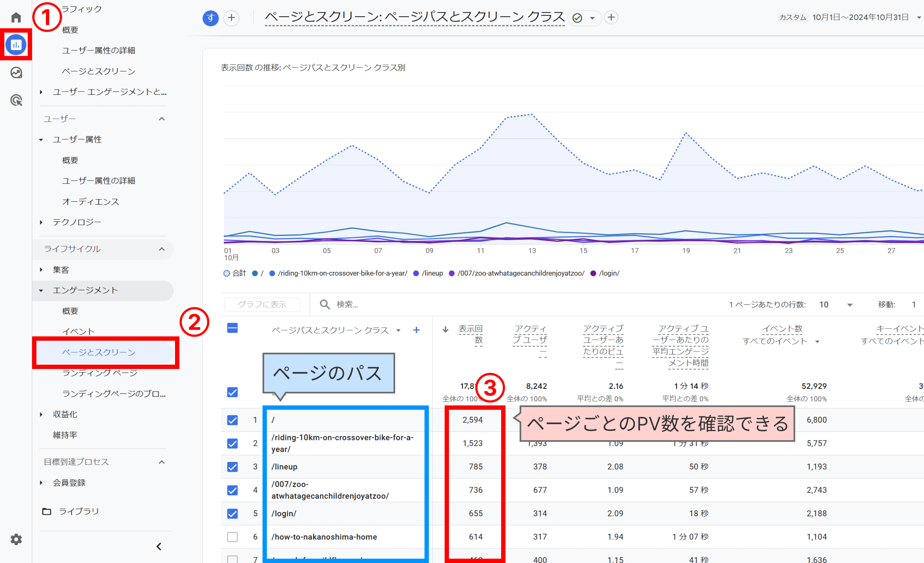The height and width of the screenshot is (563, 924).
Task: Open オーディエンス report
Action: click(90, 202)
